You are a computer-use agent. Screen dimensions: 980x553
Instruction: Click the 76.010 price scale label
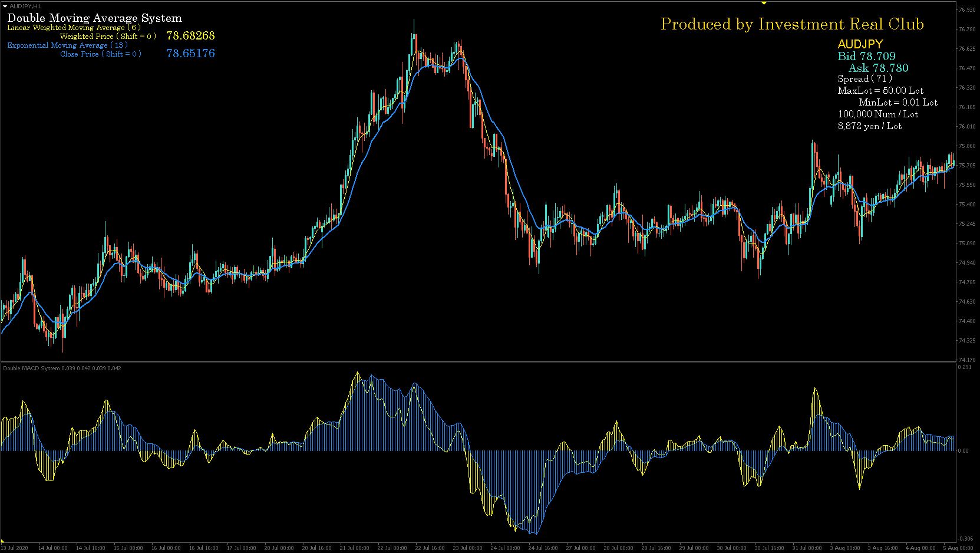[966, 127]
